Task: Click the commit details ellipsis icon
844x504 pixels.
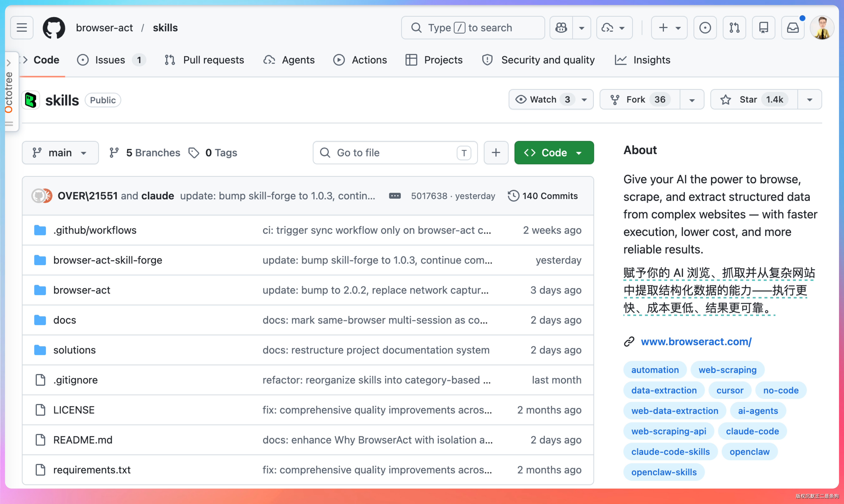Action: (395, 196)
